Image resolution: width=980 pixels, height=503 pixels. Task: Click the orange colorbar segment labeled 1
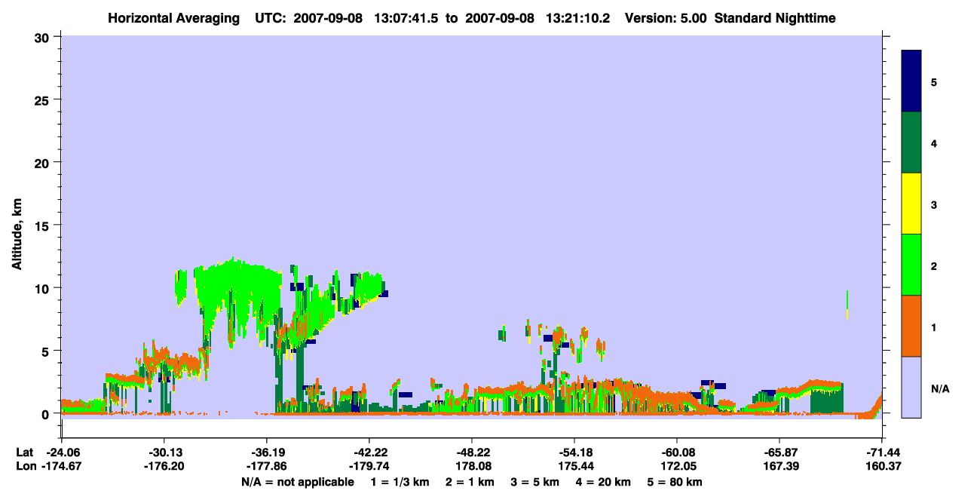click(x=911, y=326)
